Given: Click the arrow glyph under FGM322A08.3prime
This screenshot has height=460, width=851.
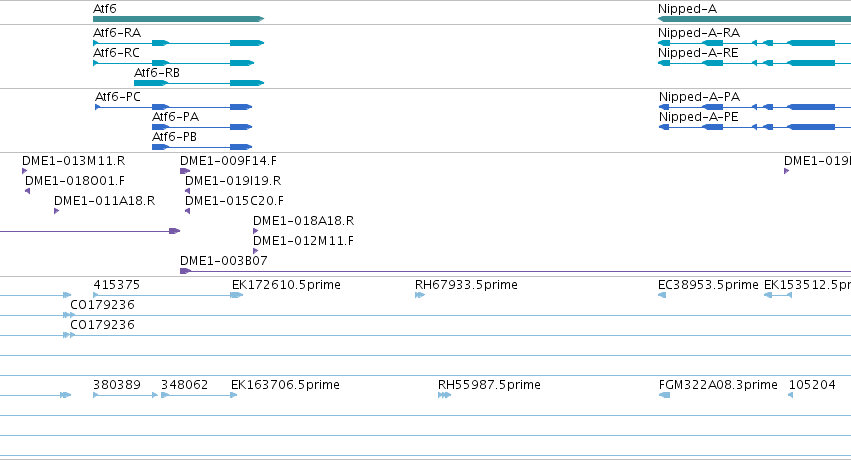Looking at the screenshot, I should coord(664,395).
